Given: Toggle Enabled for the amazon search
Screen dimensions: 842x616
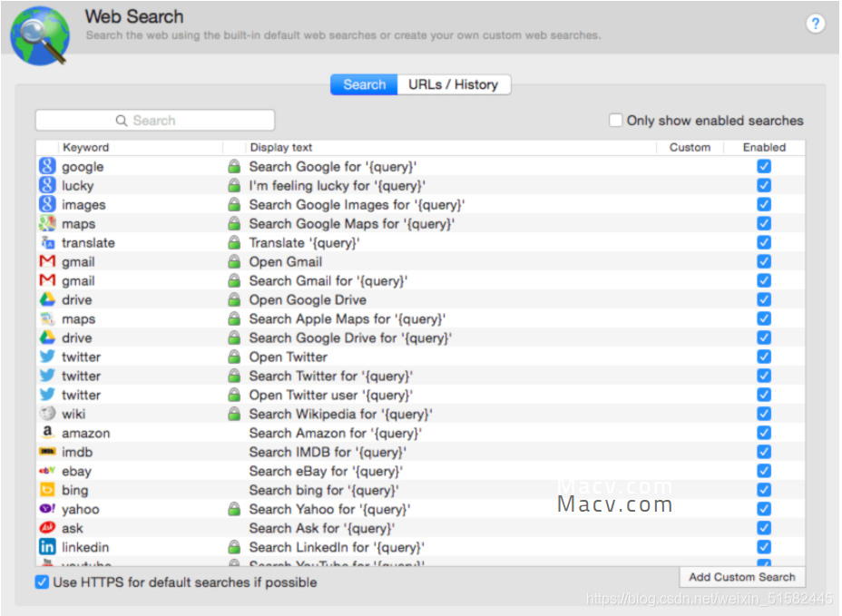Looking at the screenshot, I should coord(764,433).
